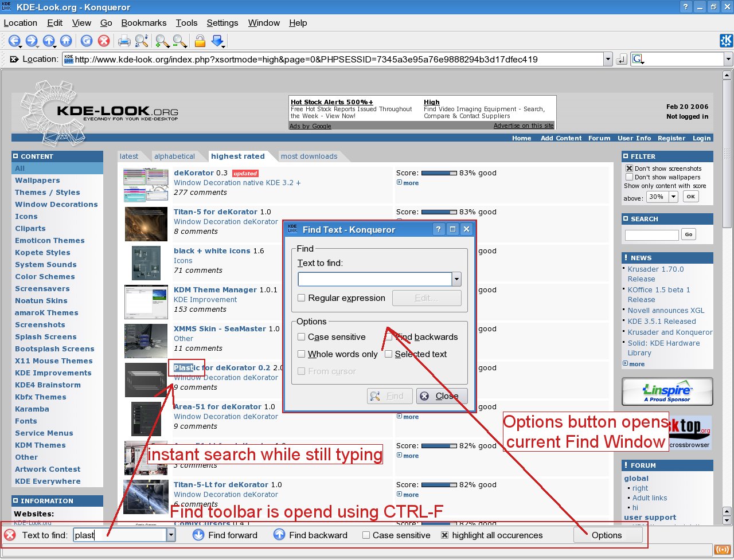Click the Up arrow toolbar icon
This screenshot has height=560, width=734.
[x=49, y=41]
